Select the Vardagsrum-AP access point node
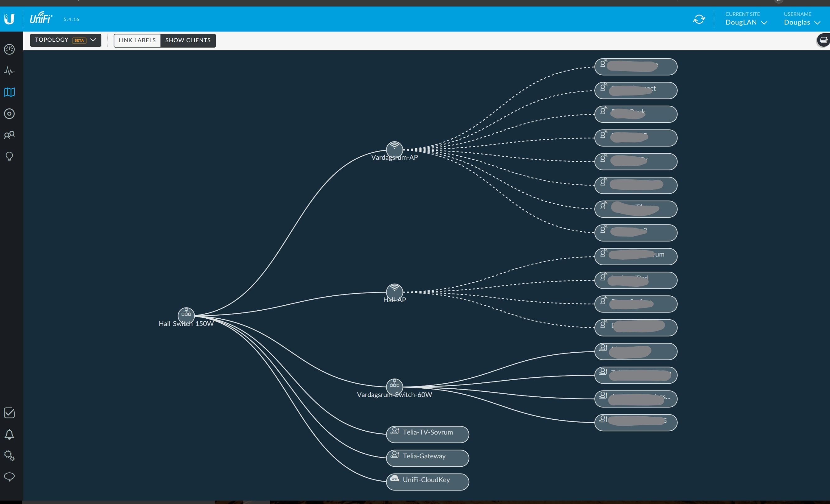This screenshot has height=504, width=830. [394, 149]
